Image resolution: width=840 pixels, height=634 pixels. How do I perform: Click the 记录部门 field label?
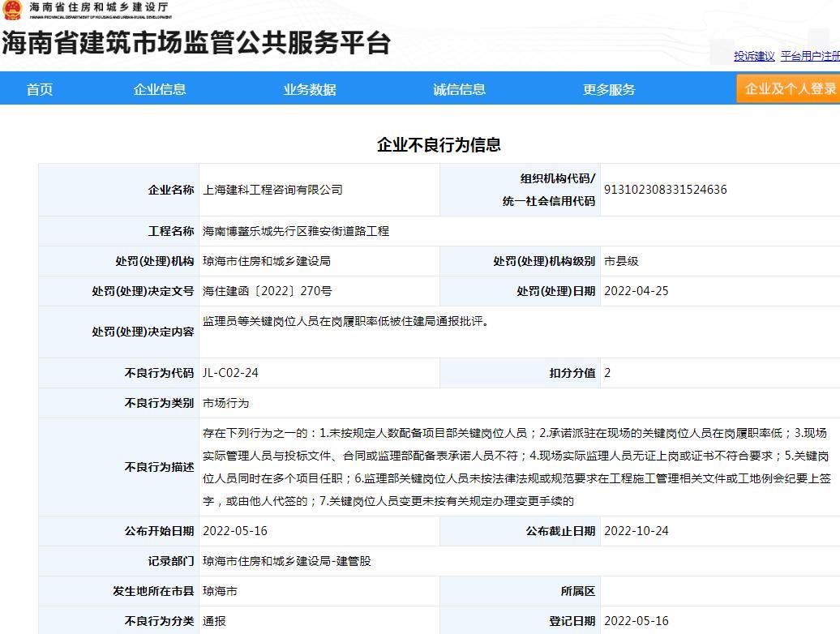[x=171, y=561]
